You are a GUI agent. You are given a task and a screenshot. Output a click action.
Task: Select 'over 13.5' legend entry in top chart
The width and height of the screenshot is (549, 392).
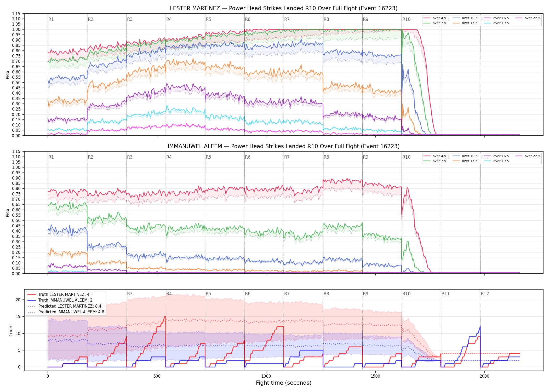pos(465,23)
